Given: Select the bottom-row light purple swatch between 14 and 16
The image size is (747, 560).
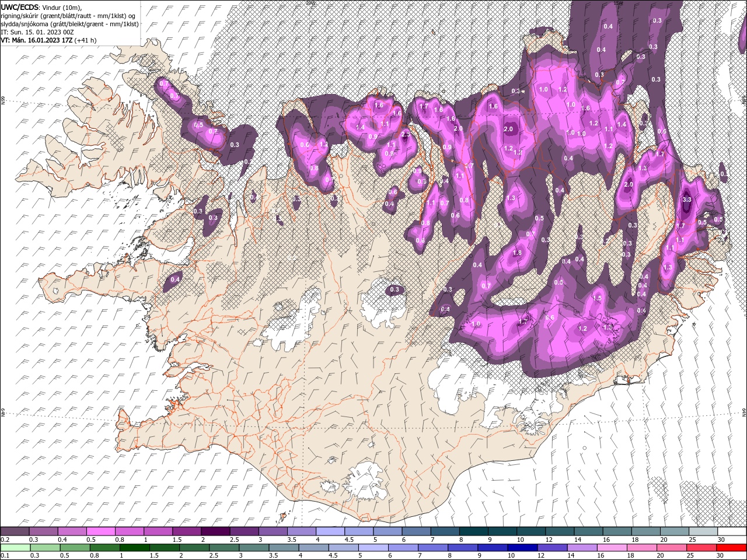Looking at the screenshot, I should [582, 548].
